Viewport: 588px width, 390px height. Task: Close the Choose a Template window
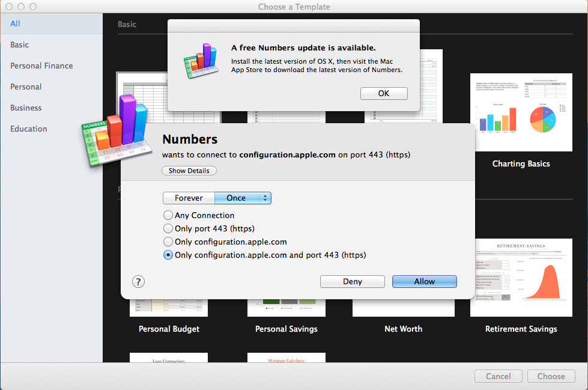click(10, 7)
